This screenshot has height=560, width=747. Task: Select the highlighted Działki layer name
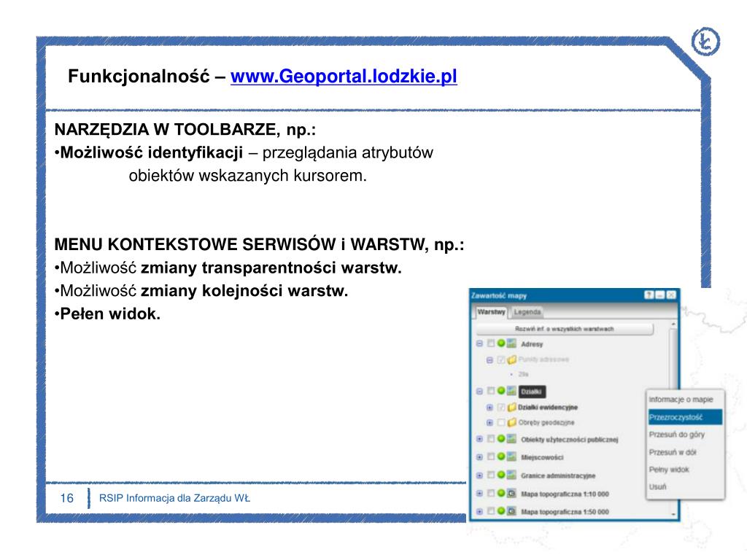[532, 392]
